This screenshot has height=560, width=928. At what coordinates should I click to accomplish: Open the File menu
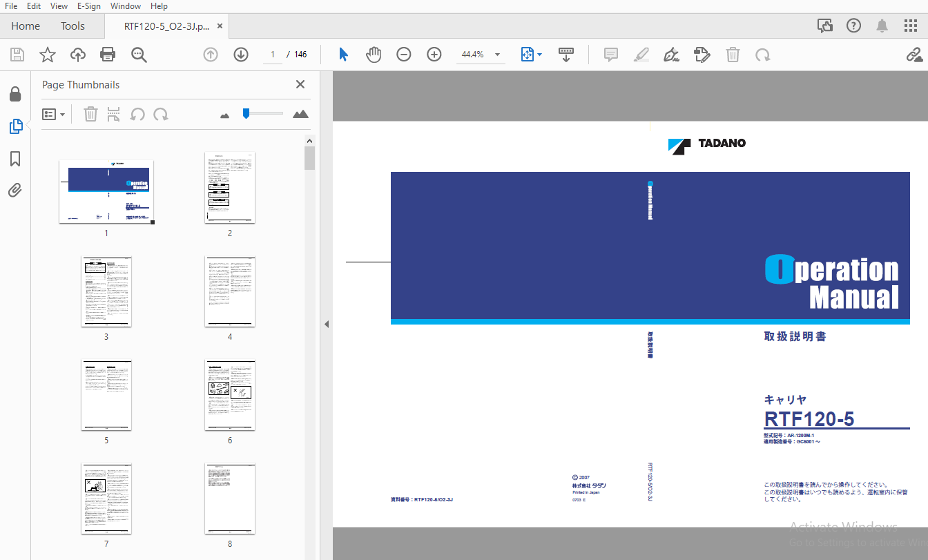click(11, 6)
